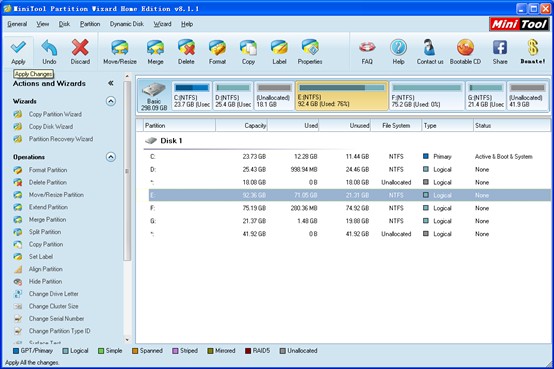Click the Change Cluster Size operation text
Screen dimensions: 554x369
click(x=53, y=306)
